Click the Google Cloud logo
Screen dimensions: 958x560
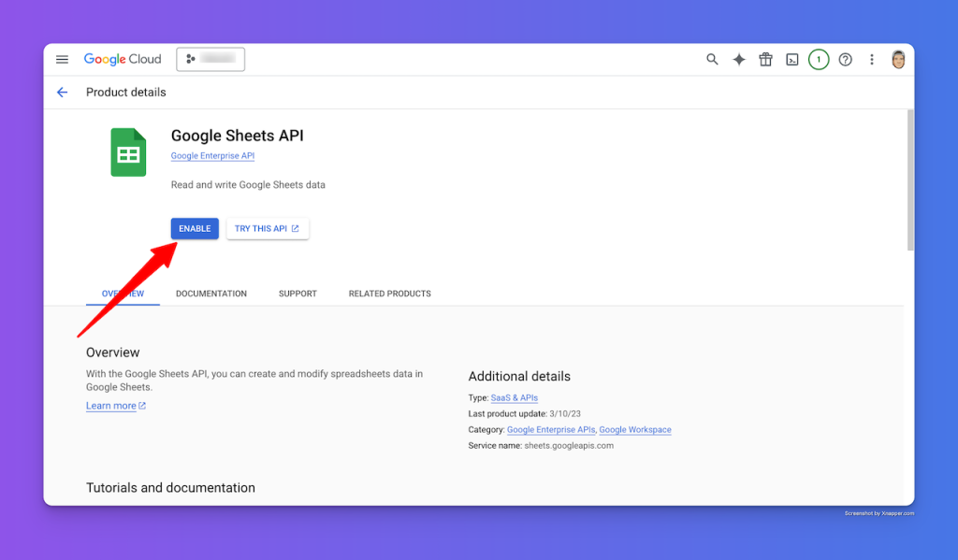coord(123,59)
